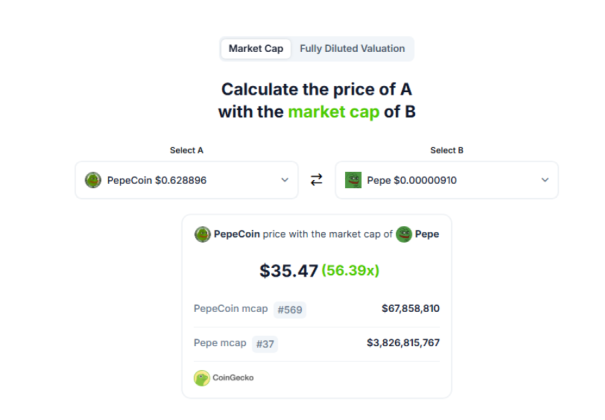605x420 pixels.
Task: Click the green "market cap" heading text
Action: (x=334, y=112)
